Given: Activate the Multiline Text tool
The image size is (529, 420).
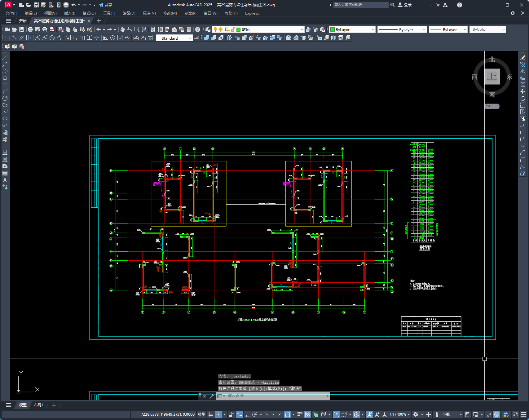Looking at the screenshot, I should [5, 180].
